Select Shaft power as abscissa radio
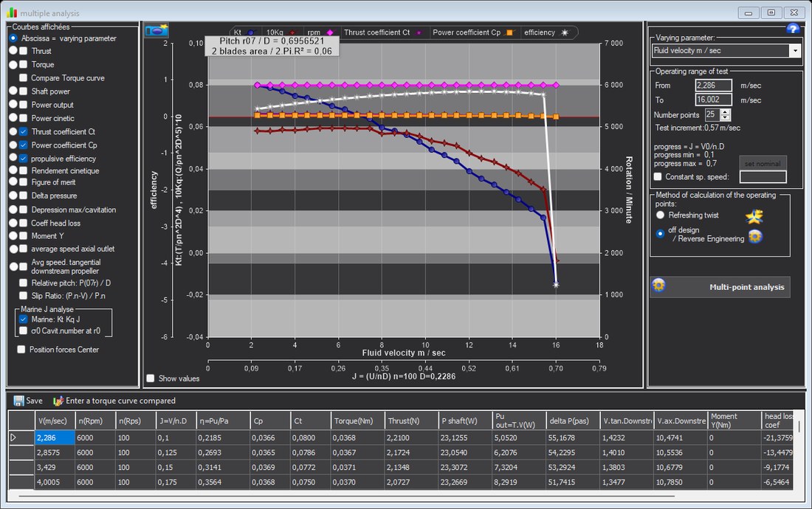The width and height of the screenshot is (812, 509). [13, 91]
